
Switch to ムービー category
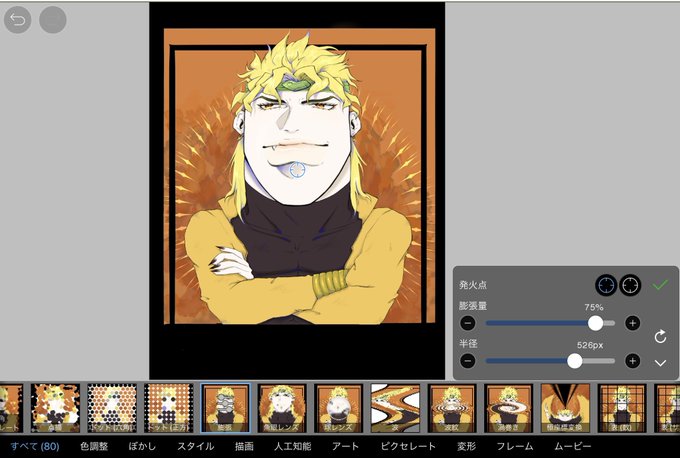(x=572, y=446)
